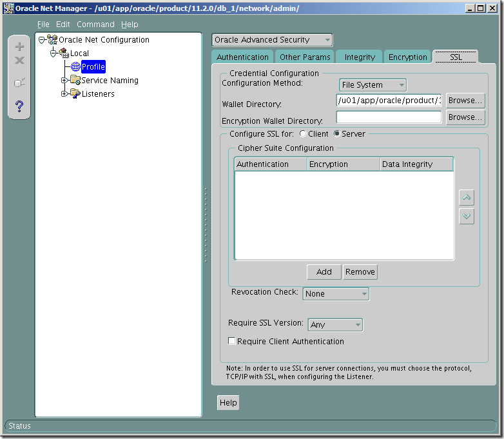
Task: Click the Encryption Wallet Directory text field
Action: point(389,117)
